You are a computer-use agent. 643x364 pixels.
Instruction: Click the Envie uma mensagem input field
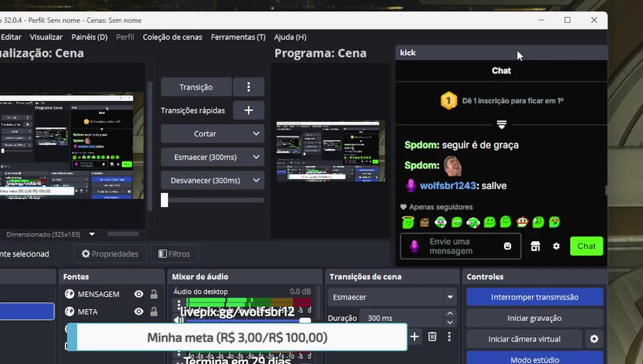pyautogui.click(x=460, y=246)
